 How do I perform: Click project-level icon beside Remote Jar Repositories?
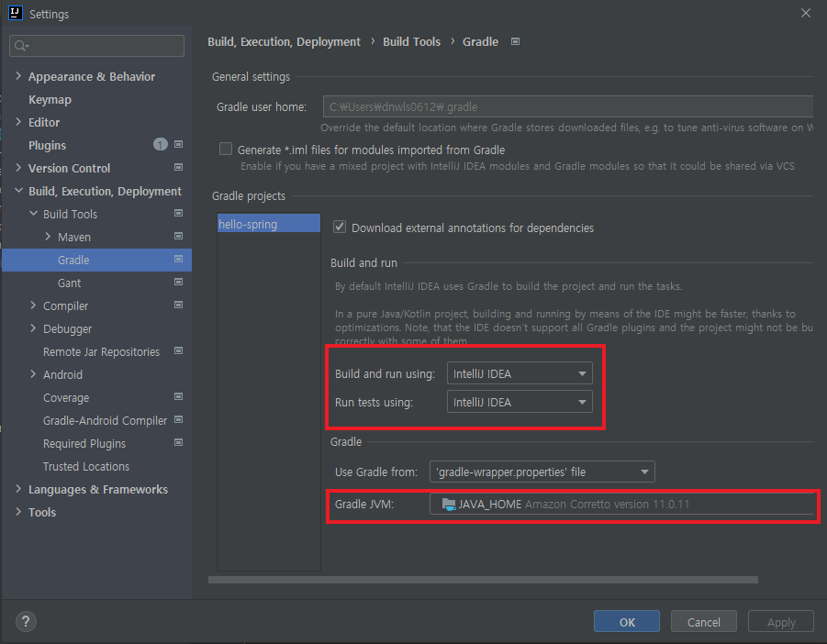(178, 351)
